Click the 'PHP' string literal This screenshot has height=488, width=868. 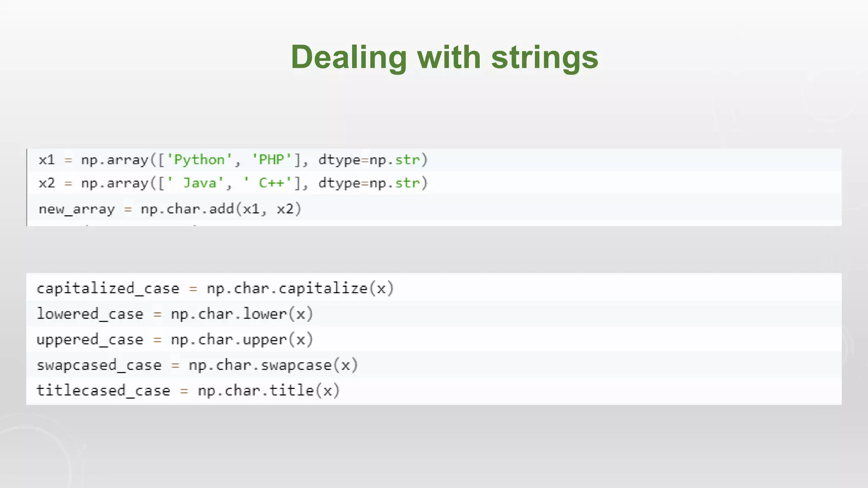pos(272,160)
